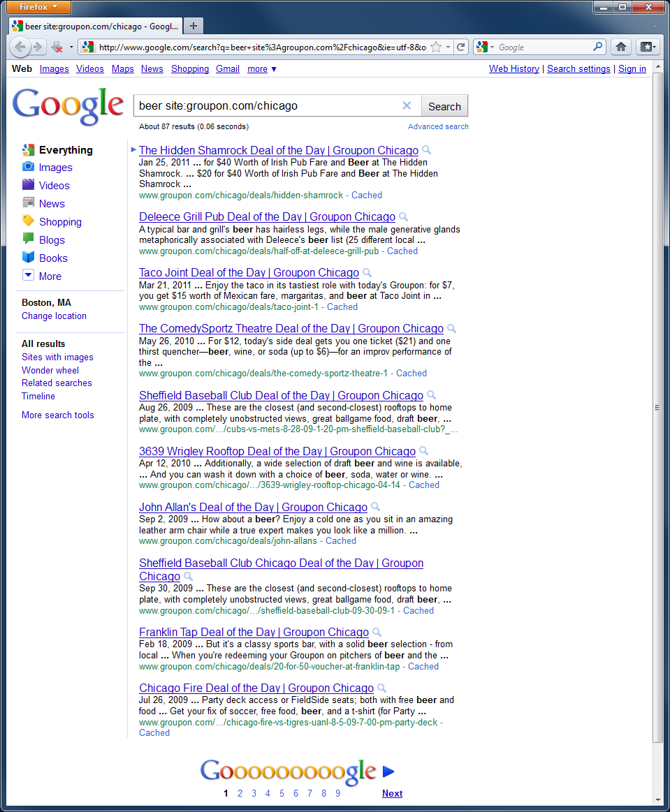Open the Firefox application menu
The height and width of the screenshot is (812, 670).
38,7
